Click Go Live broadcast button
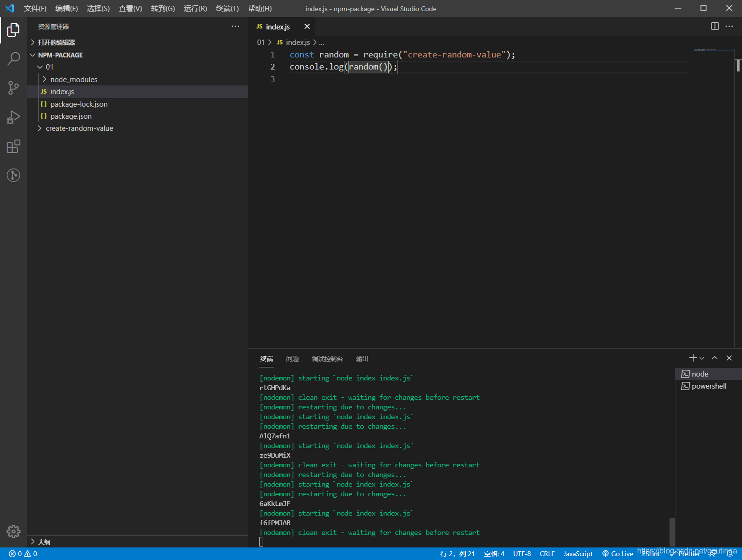This screenshot has height=560, width=742. 617,554
